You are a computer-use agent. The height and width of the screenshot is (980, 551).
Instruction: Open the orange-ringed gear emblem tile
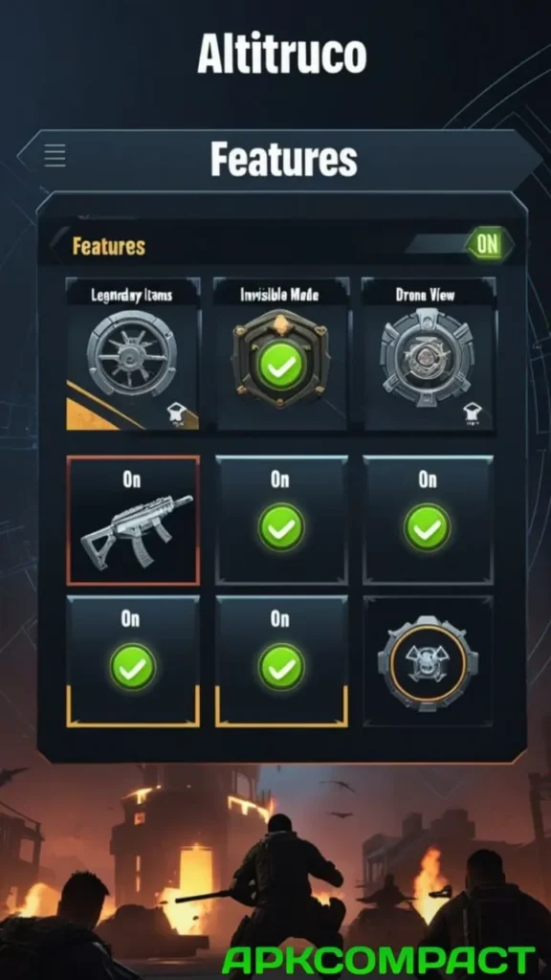428,661
